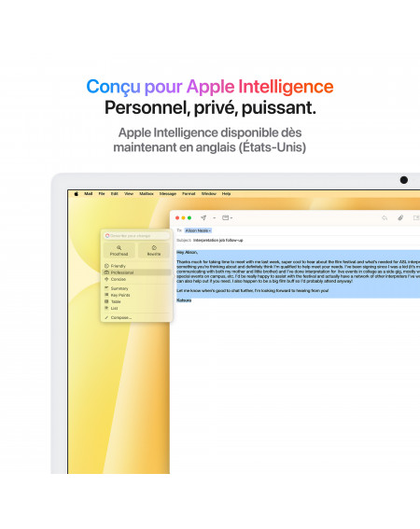
Task: Open the header fields dropdown
Action: (x=227, y=218)
